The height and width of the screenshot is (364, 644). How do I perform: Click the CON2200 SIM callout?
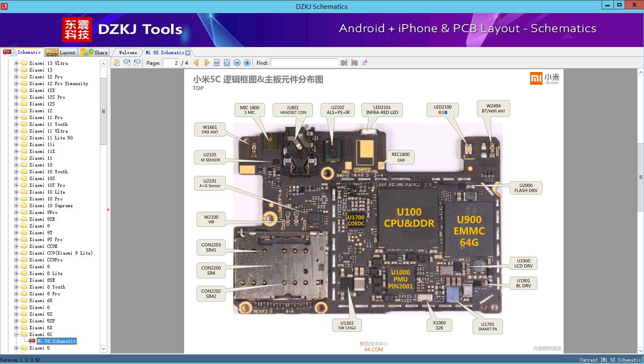(x=211, y=270)
